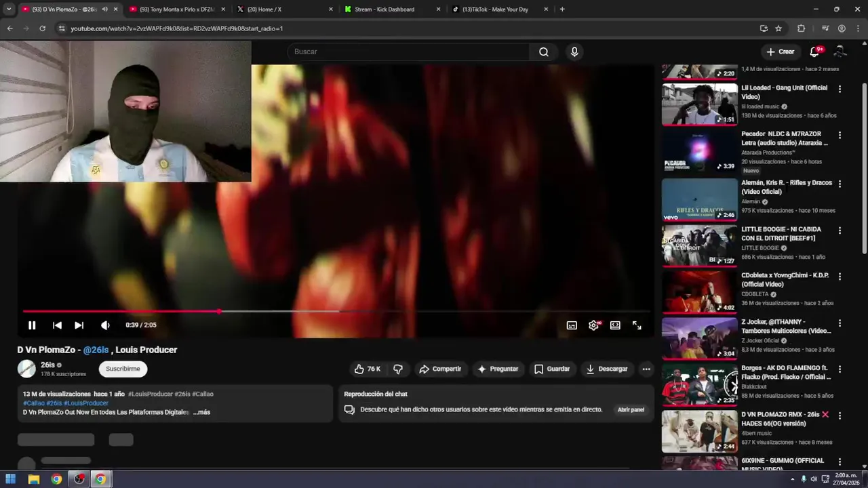Like the video with 76 K likes

tap(367, 369)
